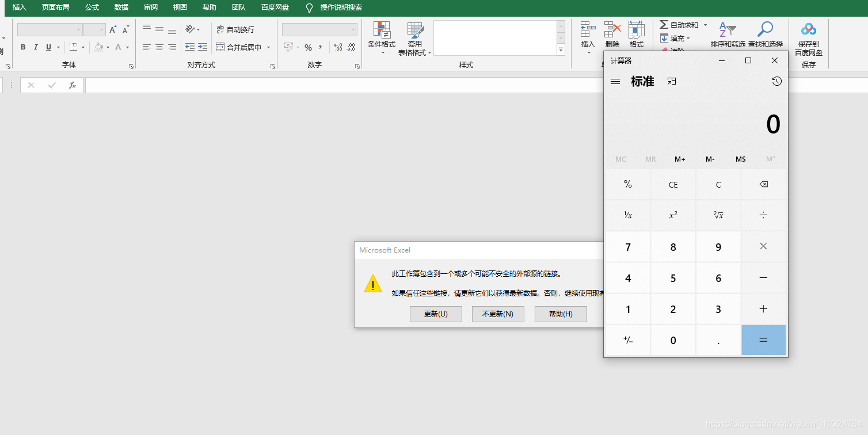The height and width of the screenshot is (435, 868).
Task: Open the font name combo box
Action: pos(50,30)
